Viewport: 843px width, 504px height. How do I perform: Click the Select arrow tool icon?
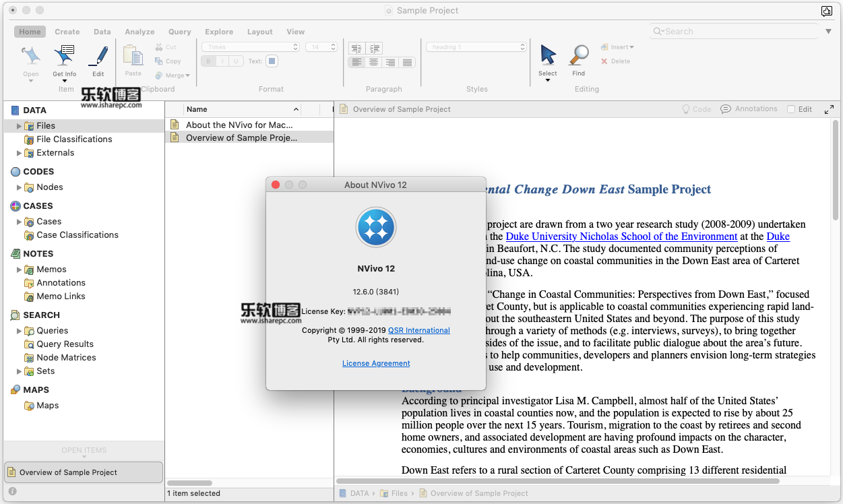coord(548,55)
